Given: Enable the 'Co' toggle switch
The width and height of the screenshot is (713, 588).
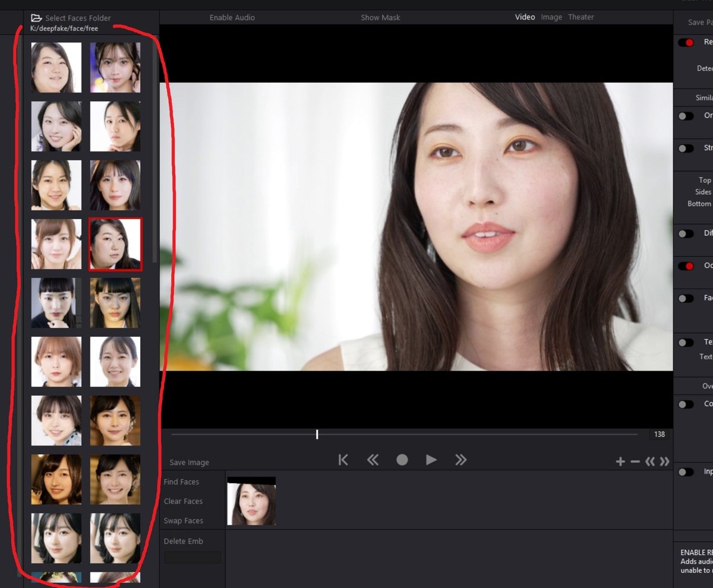Looking at the screenshot, I should coord(686,404).
